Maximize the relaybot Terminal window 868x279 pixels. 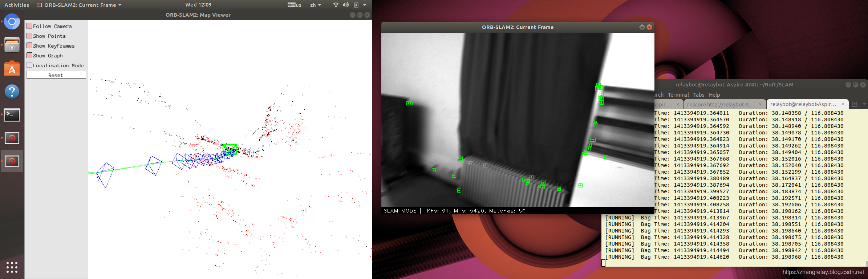pyautogui.click(x=856, y=85)
